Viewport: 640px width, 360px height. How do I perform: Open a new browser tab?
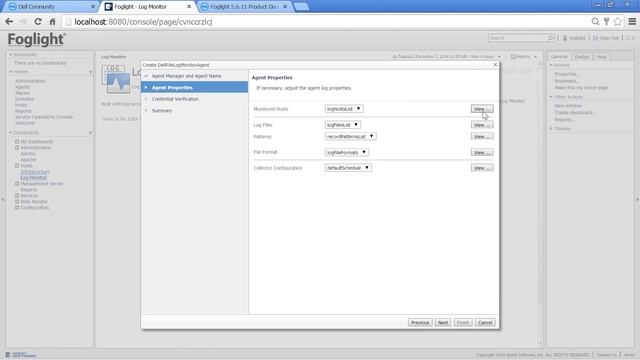(x=301, y=7)
